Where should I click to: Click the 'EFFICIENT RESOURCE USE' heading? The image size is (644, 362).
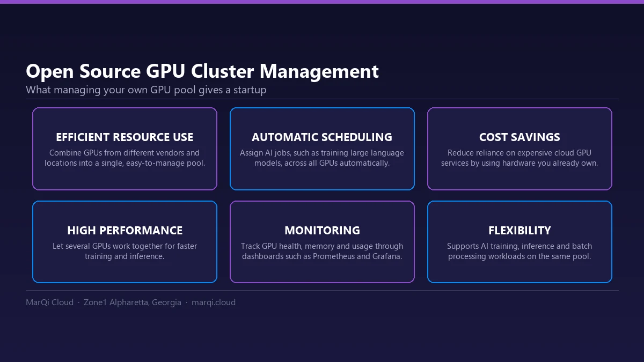click(125, 137)
